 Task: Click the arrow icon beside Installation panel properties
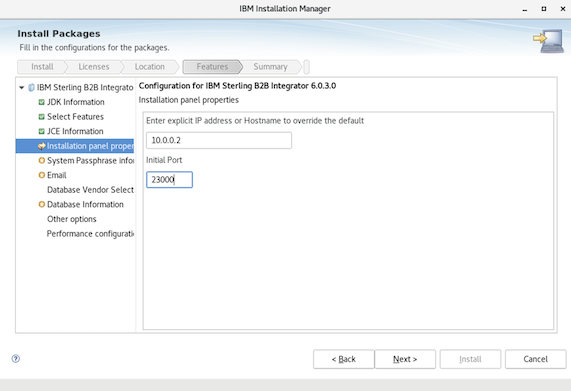coord(42,146)
